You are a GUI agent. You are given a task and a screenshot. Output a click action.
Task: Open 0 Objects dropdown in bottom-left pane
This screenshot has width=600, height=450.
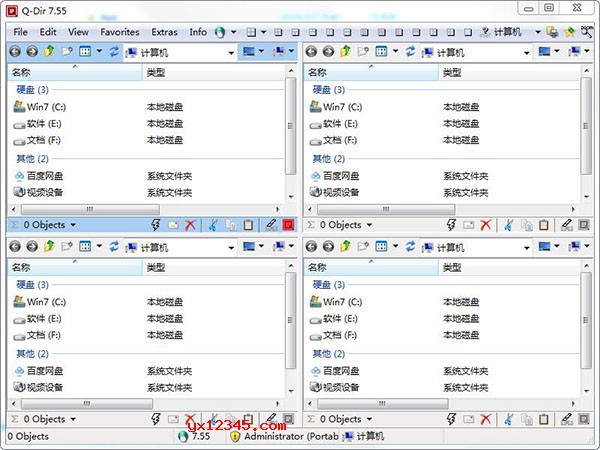click(x=73, y=419)
